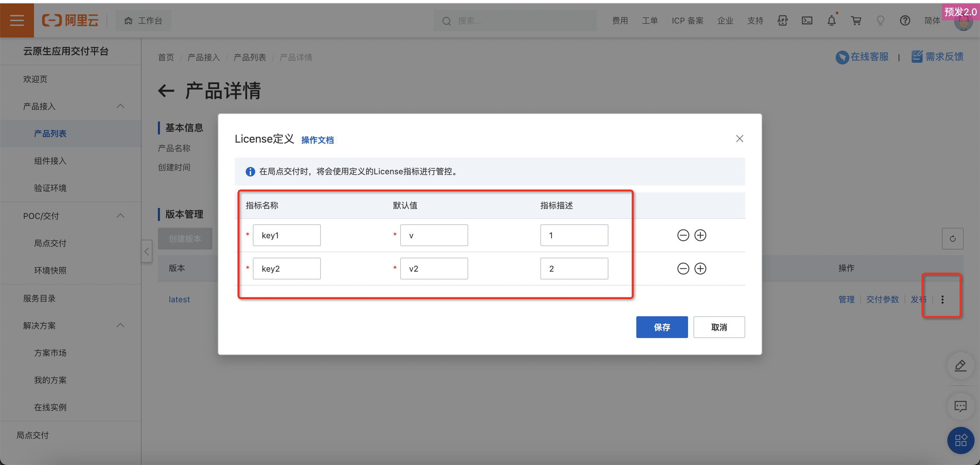Collapse the 解决方案 sidebar section

pos(120,325)
